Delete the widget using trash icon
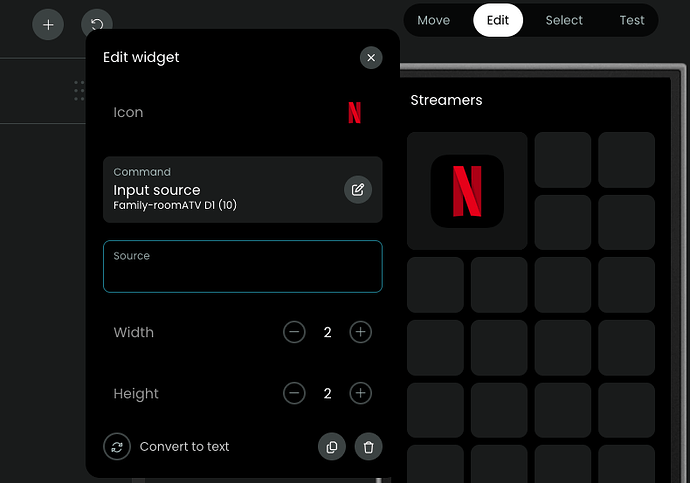690x483 pixels. tap(368, 447)
